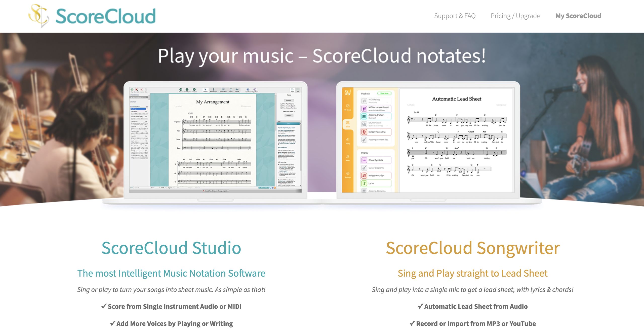Click the My Arrangement score title
Screen dimensions: 644x330
pyautogui.click(x=213, y=102)
